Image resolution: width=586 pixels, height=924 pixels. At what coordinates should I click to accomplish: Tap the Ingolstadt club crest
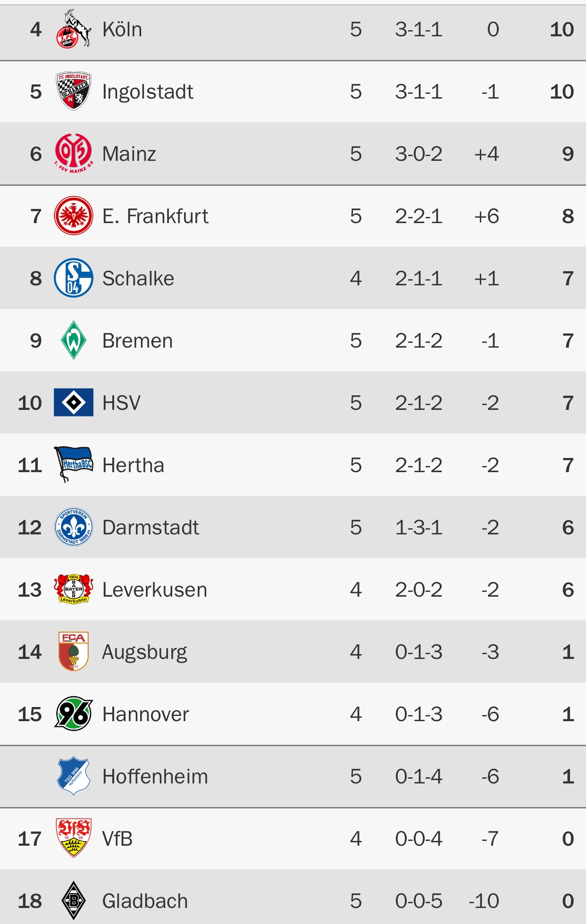point(74,92)
